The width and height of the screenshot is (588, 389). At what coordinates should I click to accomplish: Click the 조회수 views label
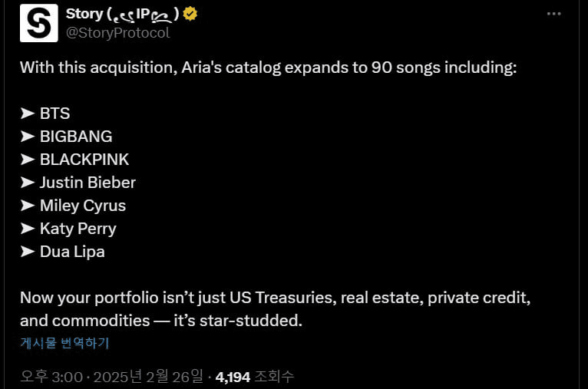(x=274, y=377)
